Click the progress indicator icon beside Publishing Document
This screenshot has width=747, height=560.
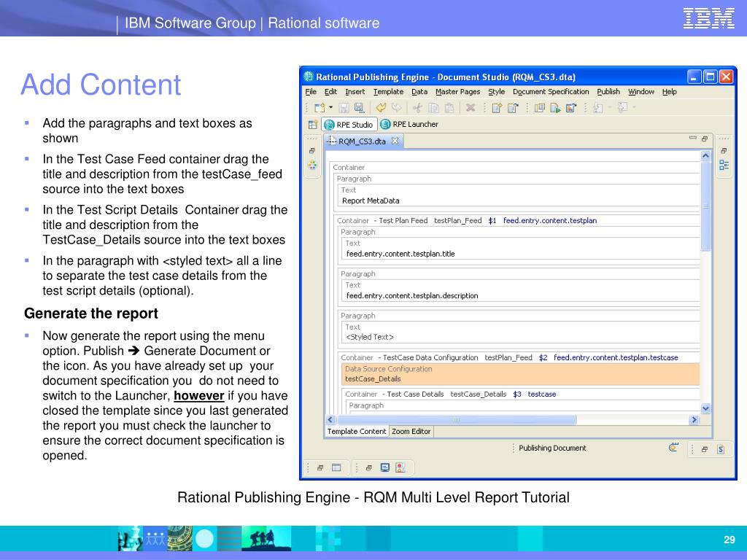point(673,448)
